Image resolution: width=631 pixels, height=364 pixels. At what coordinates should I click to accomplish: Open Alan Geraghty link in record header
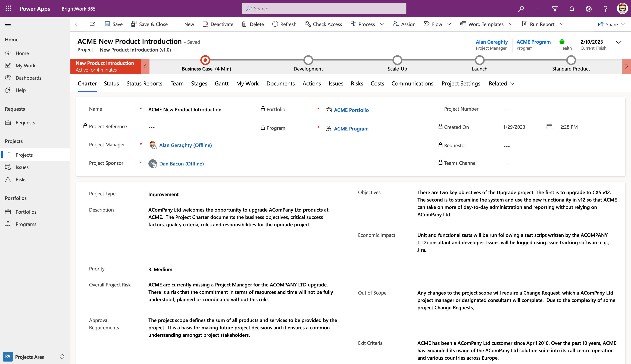(492, 42)
